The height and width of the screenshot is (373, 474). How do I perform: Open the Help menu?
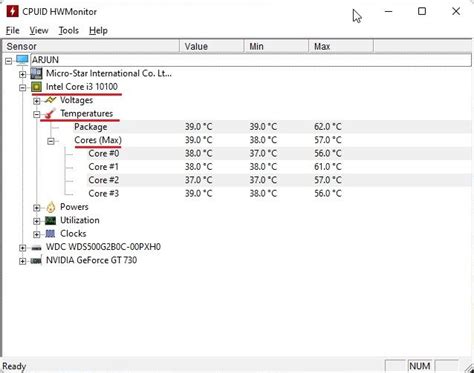[98, 31]
